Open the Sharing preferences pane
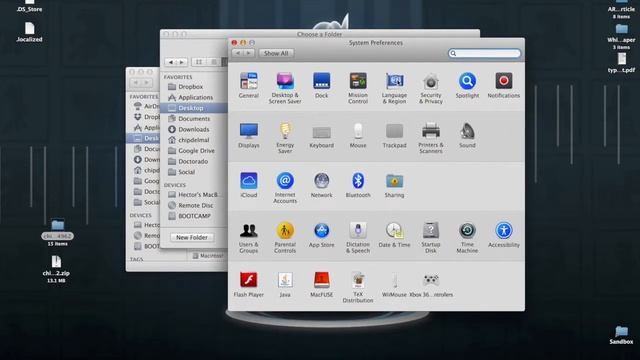Screen dimensions: 640x360 click(394, 185)
